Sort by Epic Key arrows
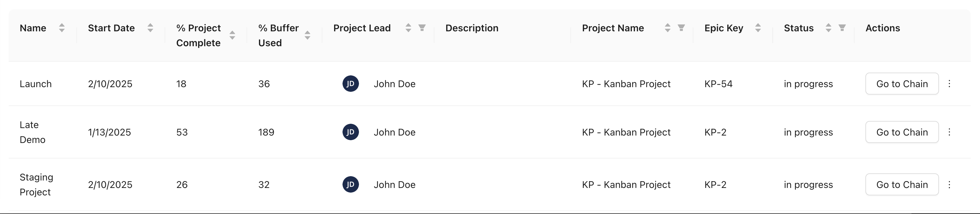The height and width of the screenshot is (214, 980). [x=758, y=28]
